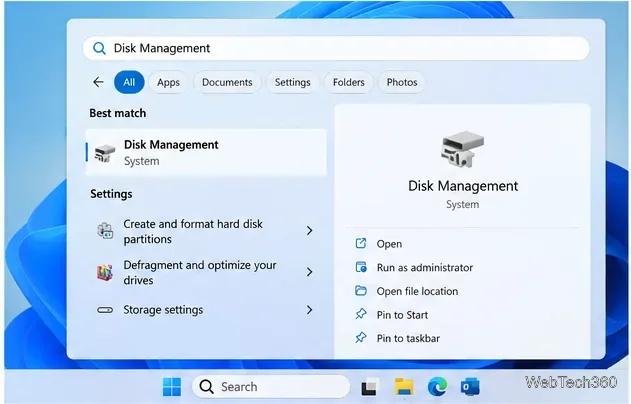Screen dimensions: 631x404
Task: Click the Open action icon
Action: point(361,243)
